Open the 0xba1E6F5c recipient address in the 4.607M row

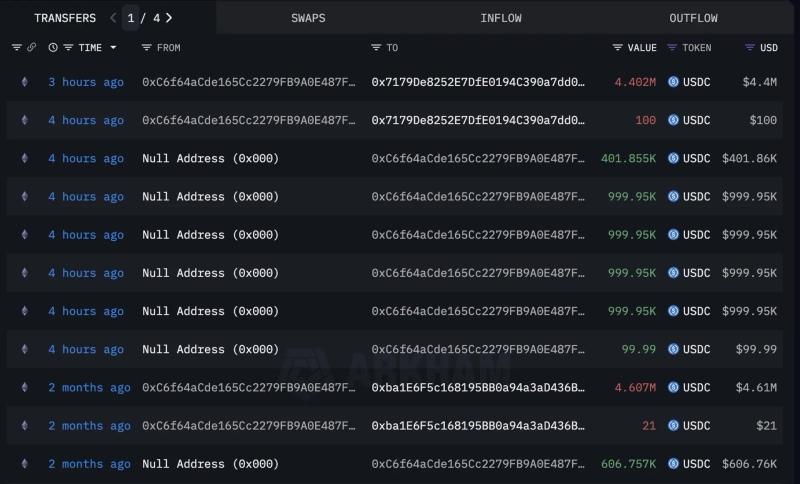(x=478, y=387)
